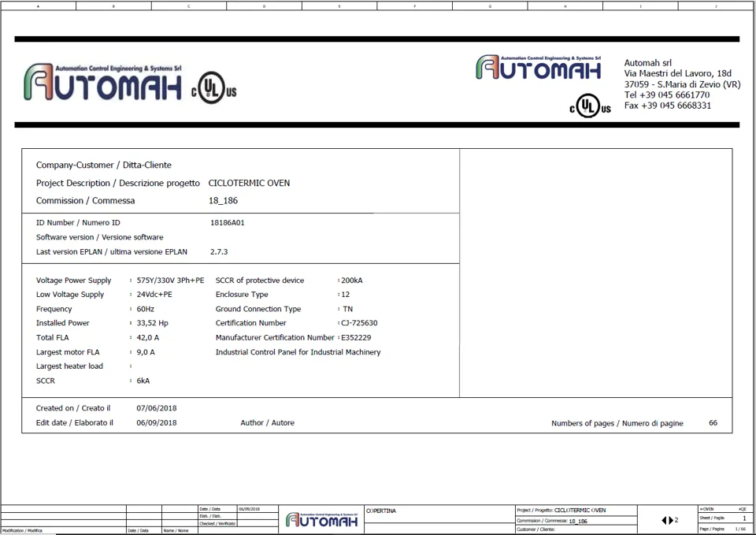Image resolution: width=756 pixels, height=535 pixels.
Task: Click the Automah logo in the footer
Action: click(321, 519)
